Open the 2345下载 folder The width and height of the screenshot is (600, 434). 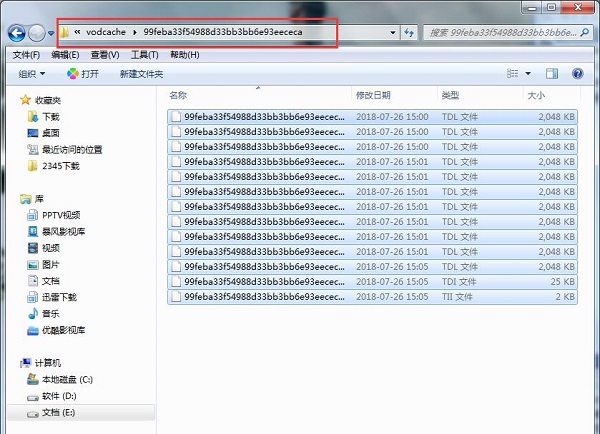pos(60,166)
